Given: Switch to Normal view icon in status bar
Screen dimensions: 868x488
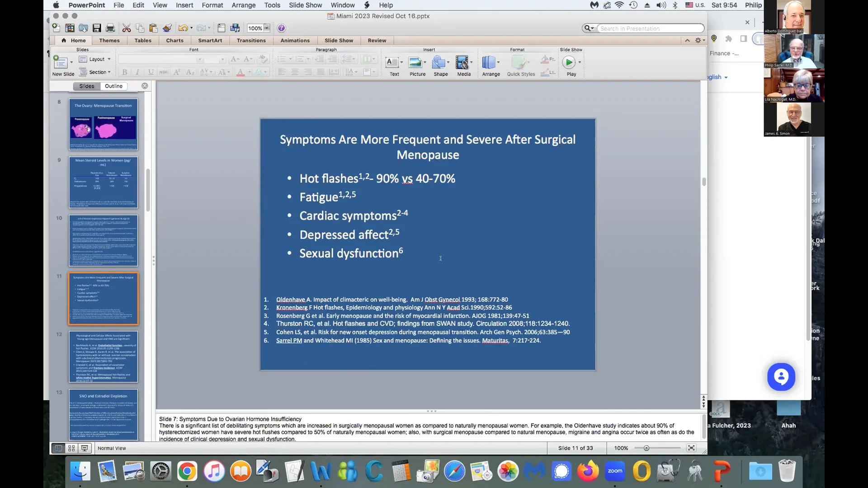Looking at the screenshot, I should [x=58, y=448].
